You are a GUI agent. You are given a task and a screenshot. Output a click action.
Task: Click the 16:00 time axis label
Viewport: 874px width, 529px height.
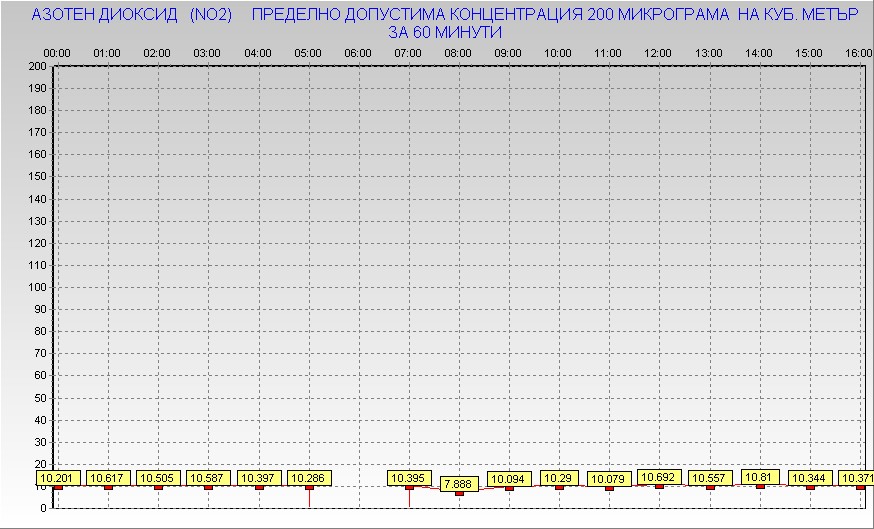[x=858, y=52]
